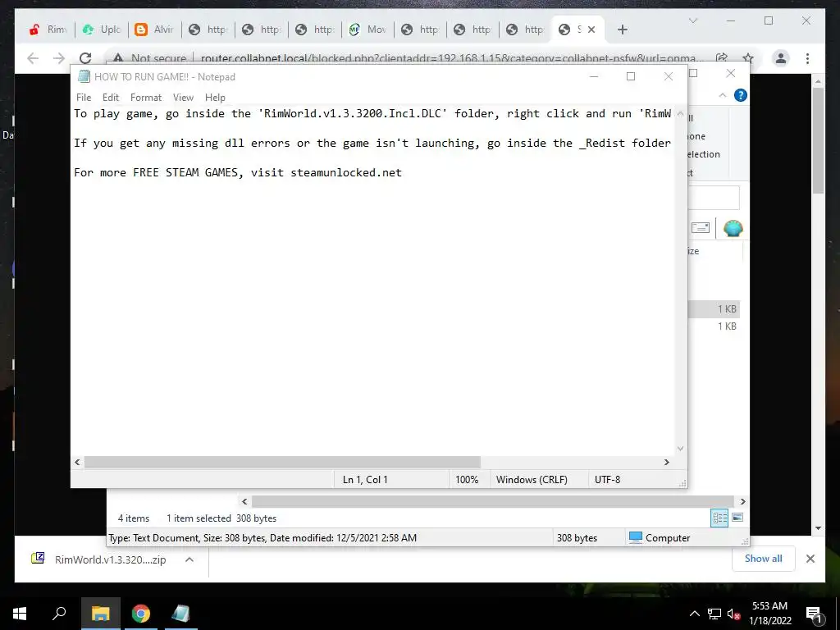The width and height of the screenshot is (840, 630).
Task: Go back in Chrome
Action: pos(33,58)
